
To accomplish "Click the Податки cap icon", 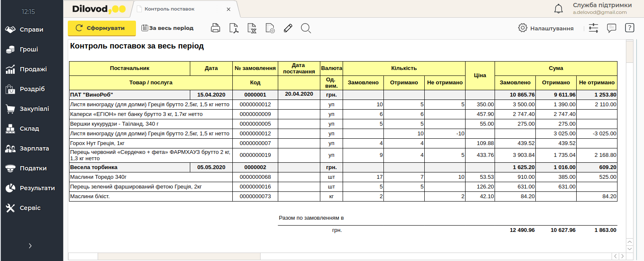I will (x=11, y=168).
